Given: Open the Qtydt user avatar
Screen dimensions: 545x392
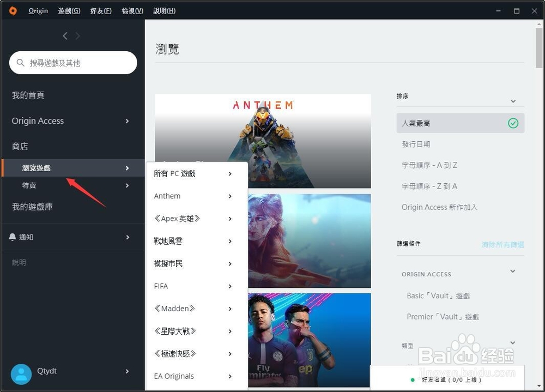Looking at the screenshot, I should coord(21,374).
